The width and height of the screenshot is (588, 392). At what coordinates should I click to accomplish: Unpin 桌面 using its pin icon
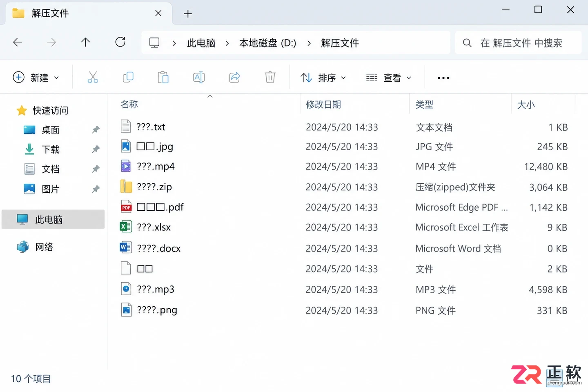pyautogui.click(x=96, y=130)
